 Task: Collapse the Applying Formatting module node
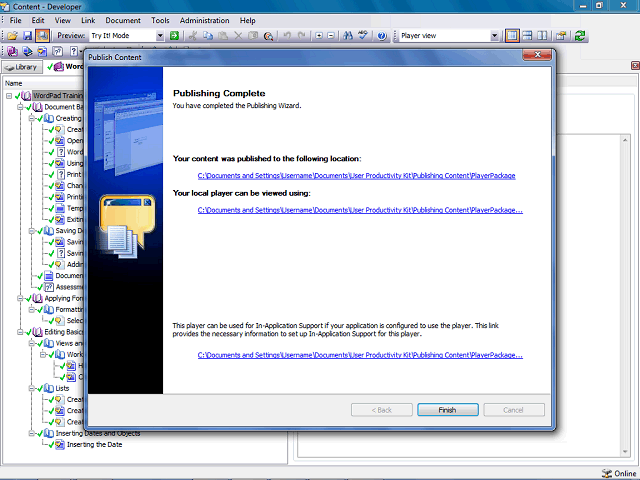pyautogui.click(x=20, y=298)
